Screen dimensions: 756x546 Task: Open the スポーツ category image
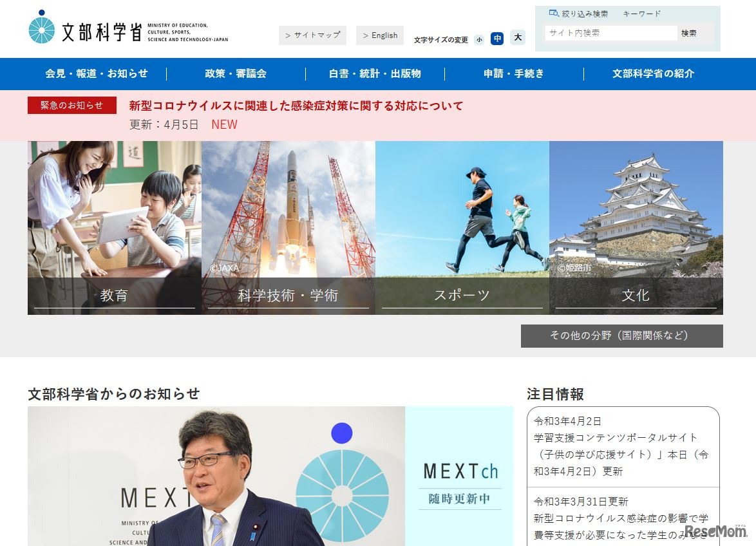tap(462, 219)
